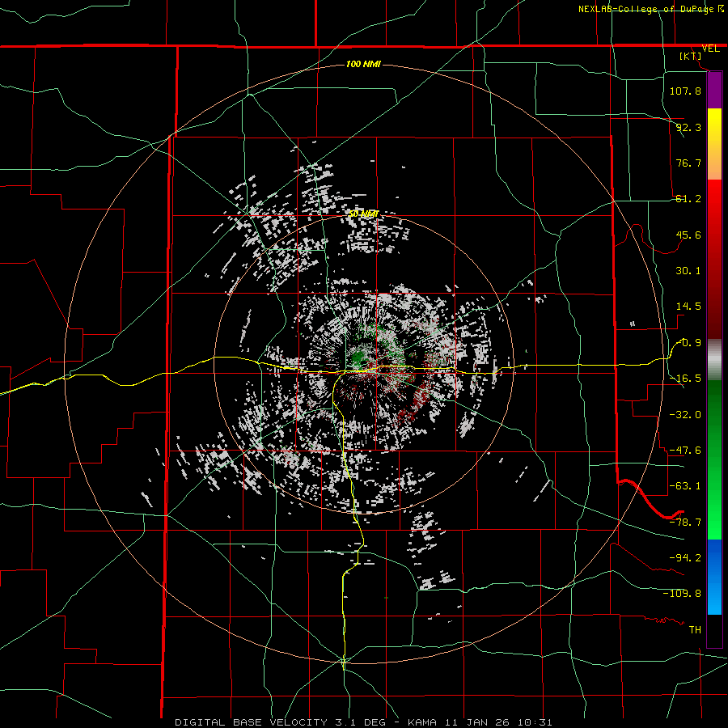Click the -78.7 legend value
Screen dimensions: 728x728
(685, 523)
